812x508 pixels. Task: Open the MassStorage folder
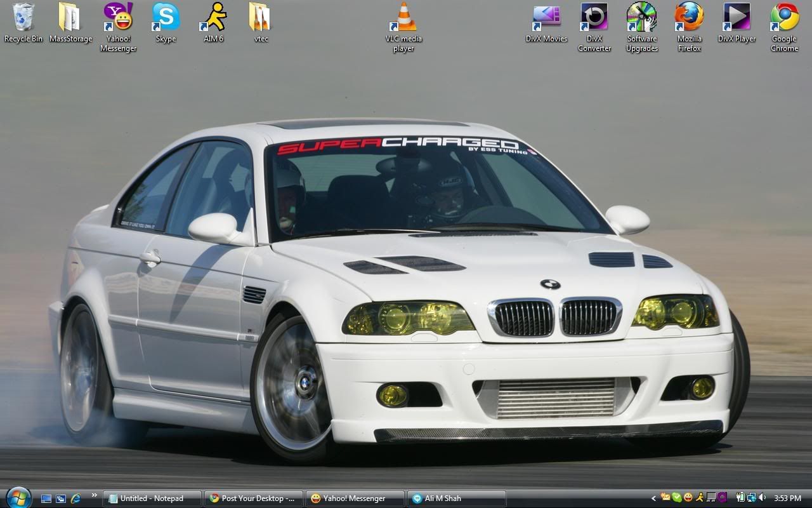click(x=70, y=23)
